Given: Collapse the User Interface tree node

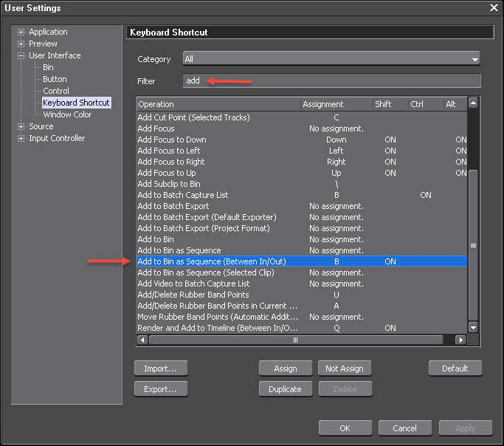Looking at the screenshot, I should click(x=21, y=56).
